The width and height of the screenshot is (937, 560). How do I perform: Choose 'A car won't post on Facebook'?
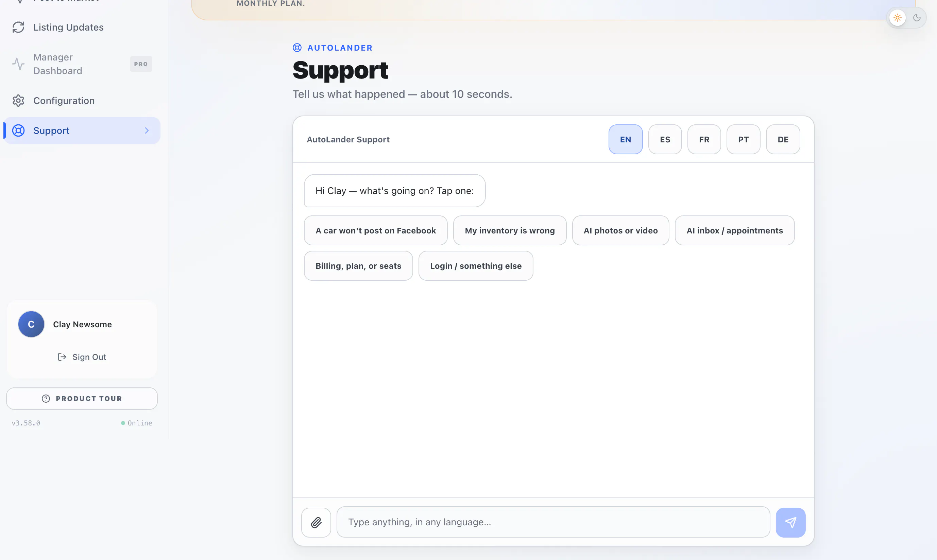[x=376, y=230]
